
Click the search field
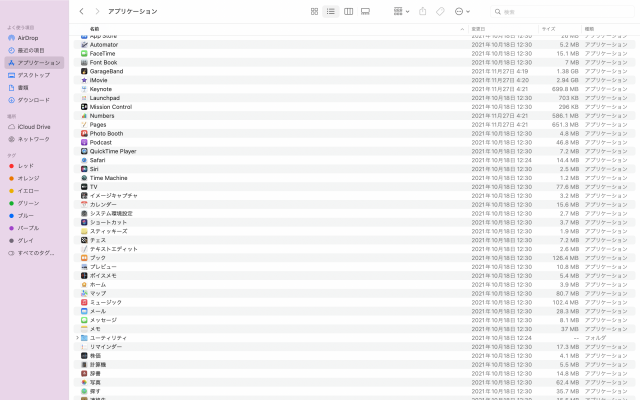(x=562, y=12)
